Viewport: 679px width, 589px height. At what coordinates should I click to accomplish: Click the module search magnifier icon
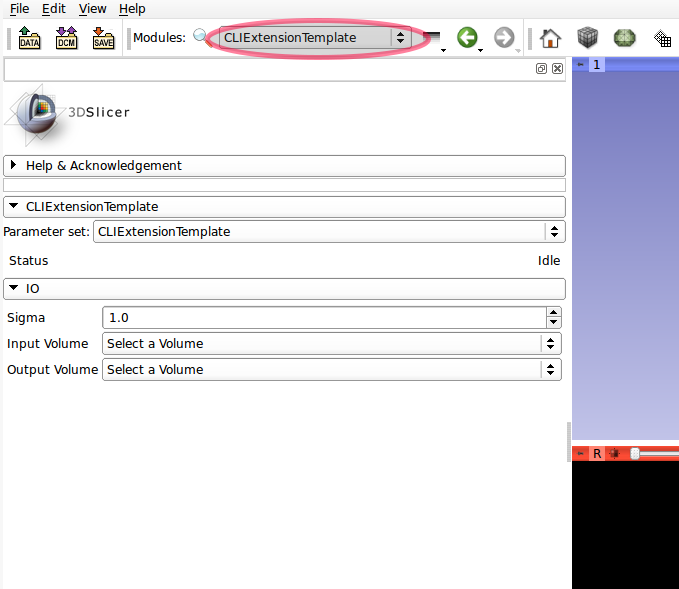[x=202, y=37]
